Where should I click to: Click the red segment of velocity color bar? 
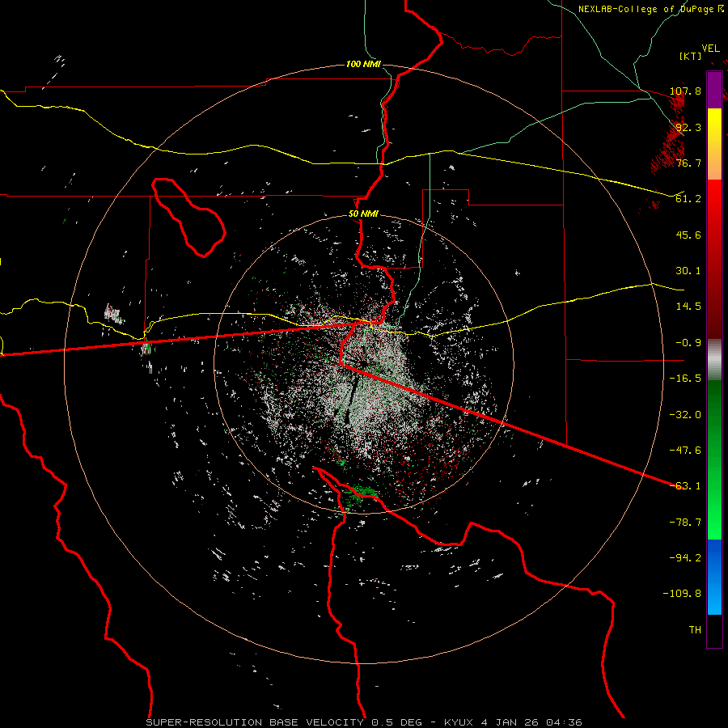point(714,259)
